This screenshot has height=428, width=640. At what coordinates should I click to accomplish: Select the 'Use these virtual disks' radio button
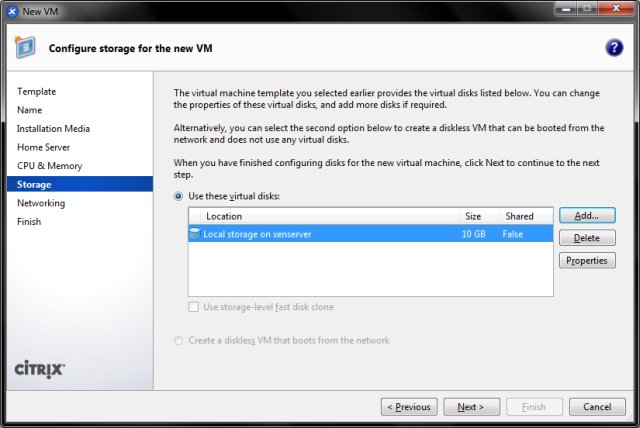coord(178,196)
